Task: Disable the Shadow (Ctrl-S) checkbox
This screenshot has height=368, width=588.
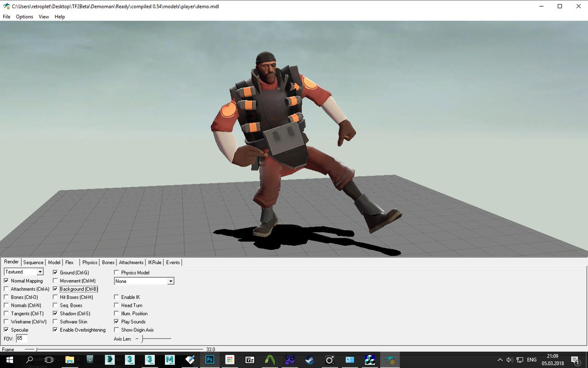Action: [55, 313]
